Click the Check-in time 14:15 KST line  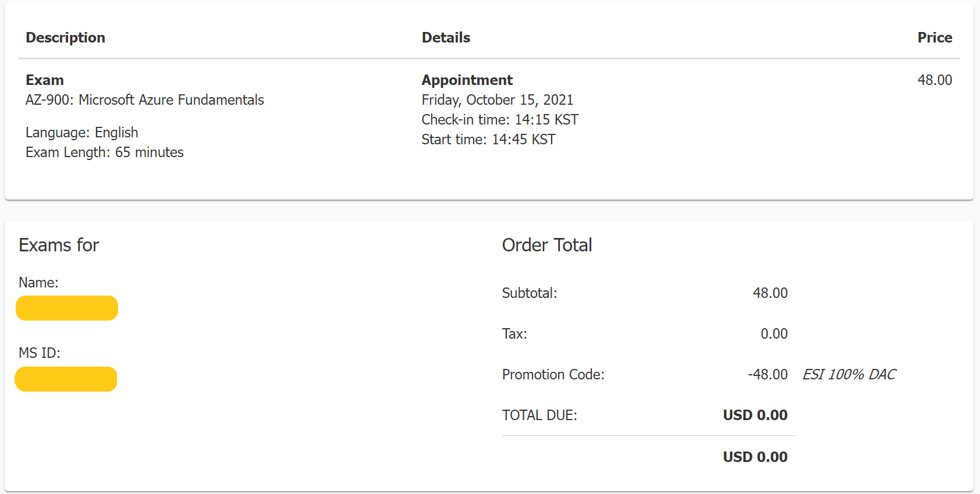coord(500,120)
